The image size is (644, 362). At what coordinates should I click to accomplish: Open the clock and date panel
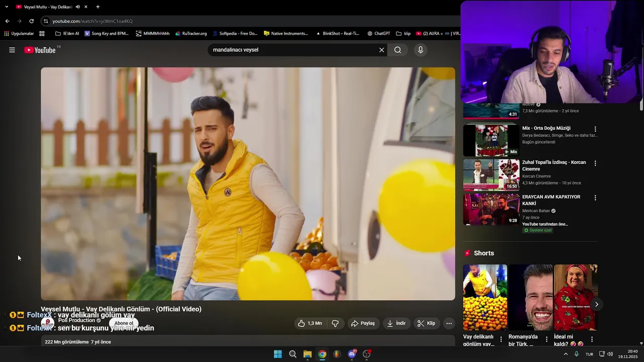pyautogui.click(x=628, y=354)
